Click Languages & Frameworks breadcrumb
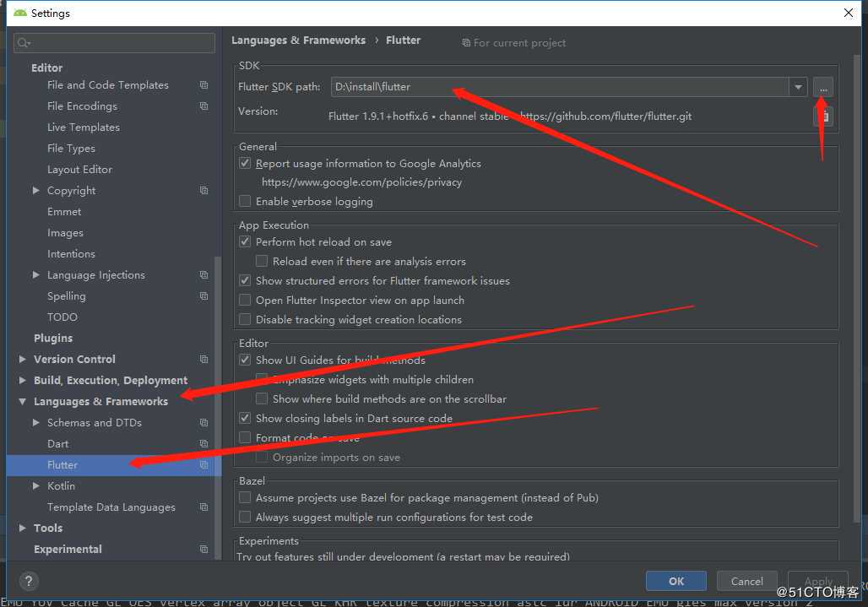 click(x=298, y=41)
